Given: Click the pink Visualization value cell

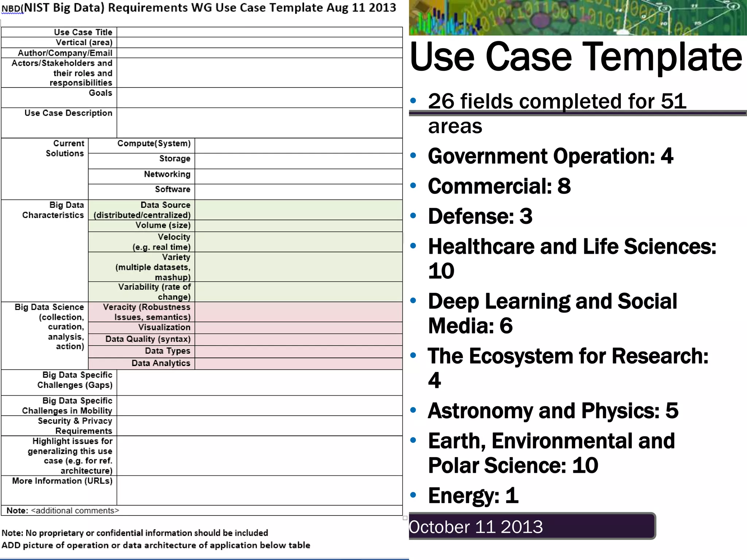Looking at the screenshot, I should 298,327.
